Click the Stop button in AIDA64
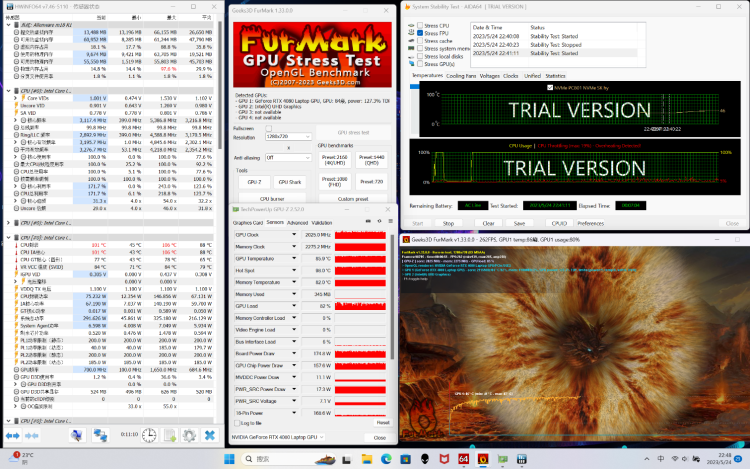 (448, 223)
